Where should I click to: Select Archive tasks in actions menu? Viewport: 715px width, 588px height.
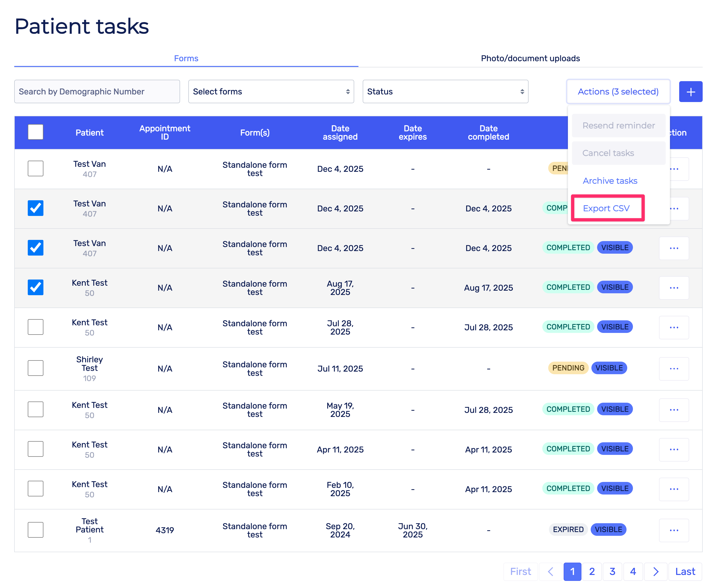(x=610, y=181)
